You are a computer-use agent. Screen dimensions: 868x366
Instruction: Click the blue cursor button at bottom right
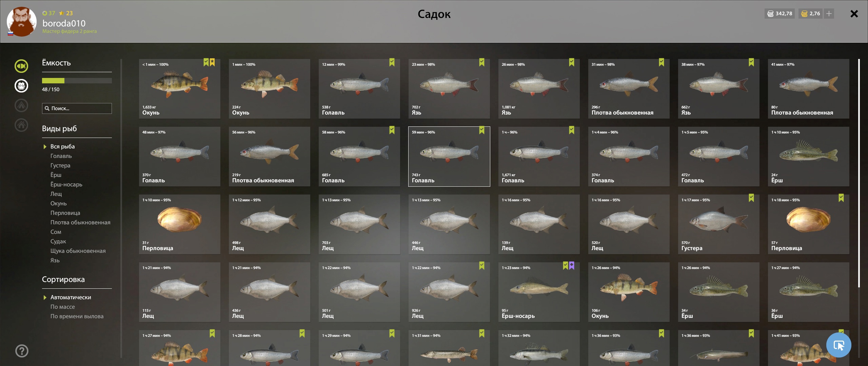(x=839, y=345)
